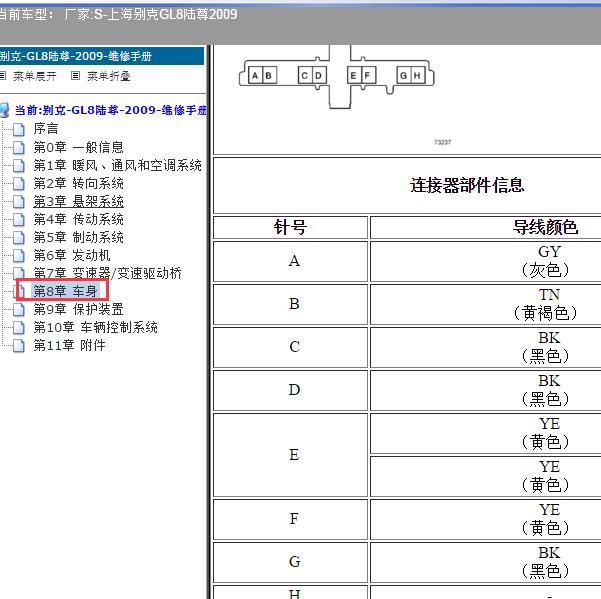Click the current vehicle label 厂家:S-上海别克GL8陆尊2009
The height and width of the screenshot is (599, 601).
pyautogui.click(x=151, y=14)
